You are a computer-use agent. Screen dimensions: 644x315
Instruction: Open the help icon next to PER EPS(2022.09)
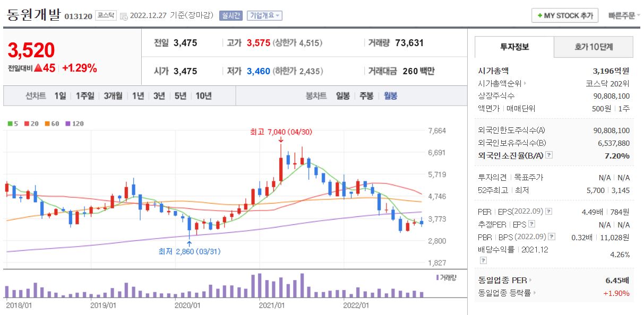click(548, 211)
